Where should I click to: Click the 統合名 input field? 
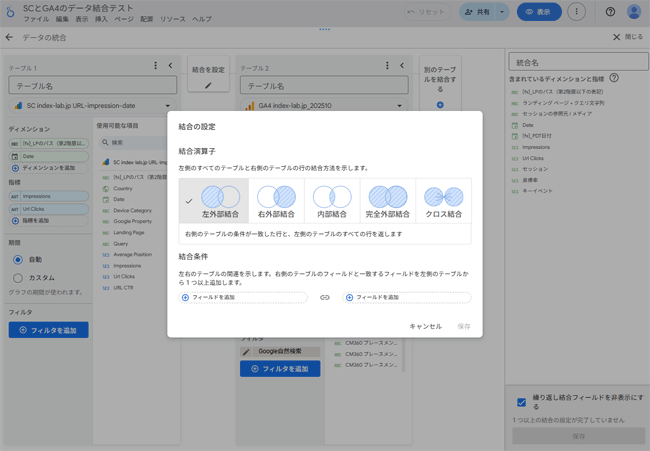click(579, 62)
